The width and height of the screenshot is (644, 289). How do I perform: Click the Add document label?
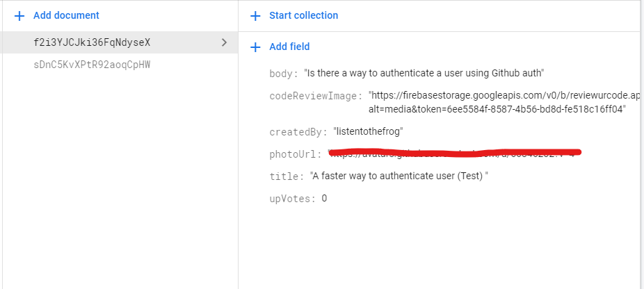tap(66, 15)
